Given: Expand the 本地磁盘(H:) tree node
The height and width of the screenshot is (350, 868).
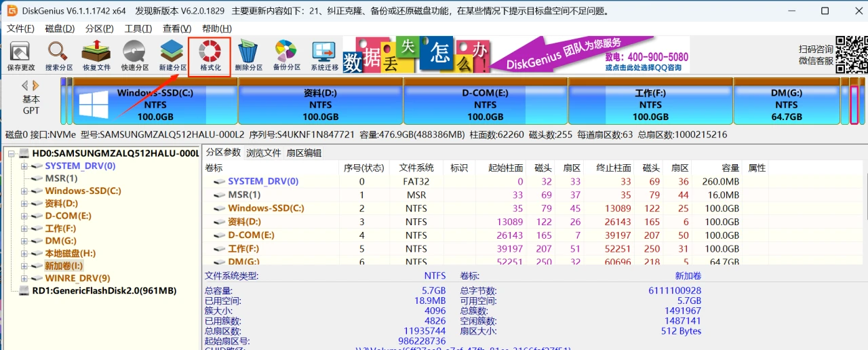Looking at the screenshot, I should click(x=24, y=254).
